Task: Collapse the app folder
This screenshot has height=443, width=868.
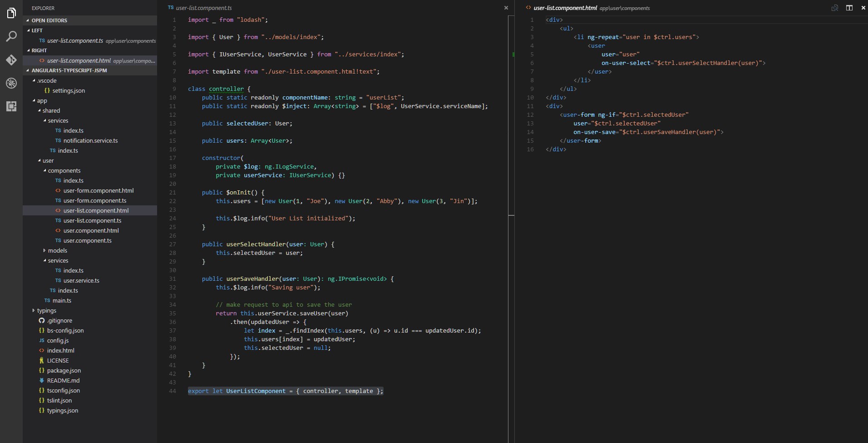Action: coord(34,100)
